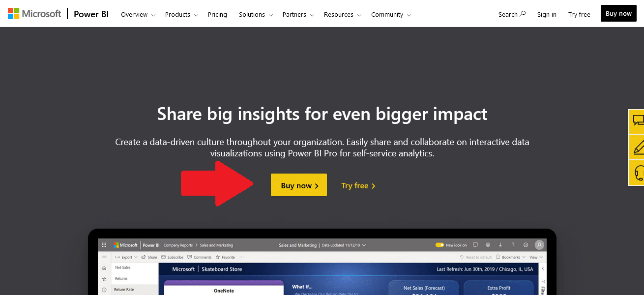Open the Bookmarks dropdown

click(x=510, y=257)
